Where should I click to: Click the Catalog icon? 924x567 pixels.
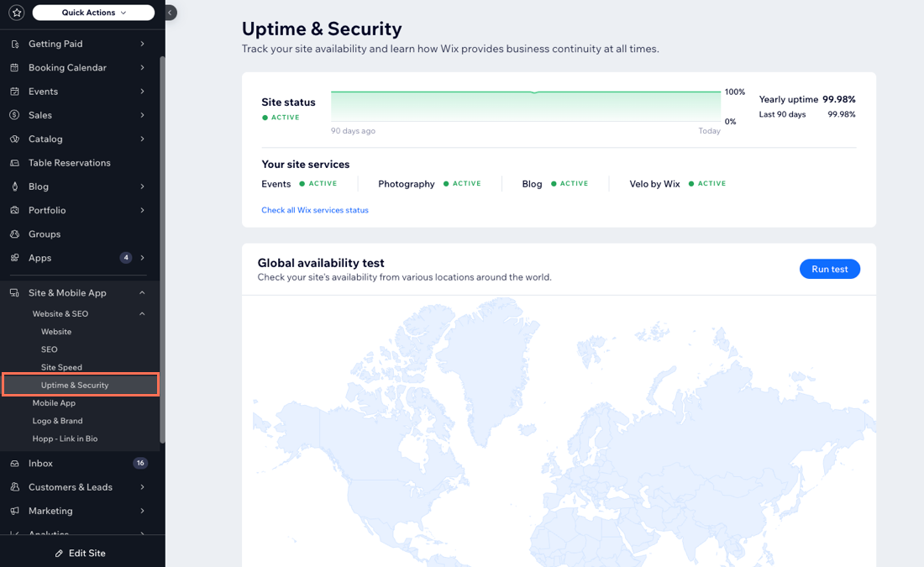(x=15, y=139)
